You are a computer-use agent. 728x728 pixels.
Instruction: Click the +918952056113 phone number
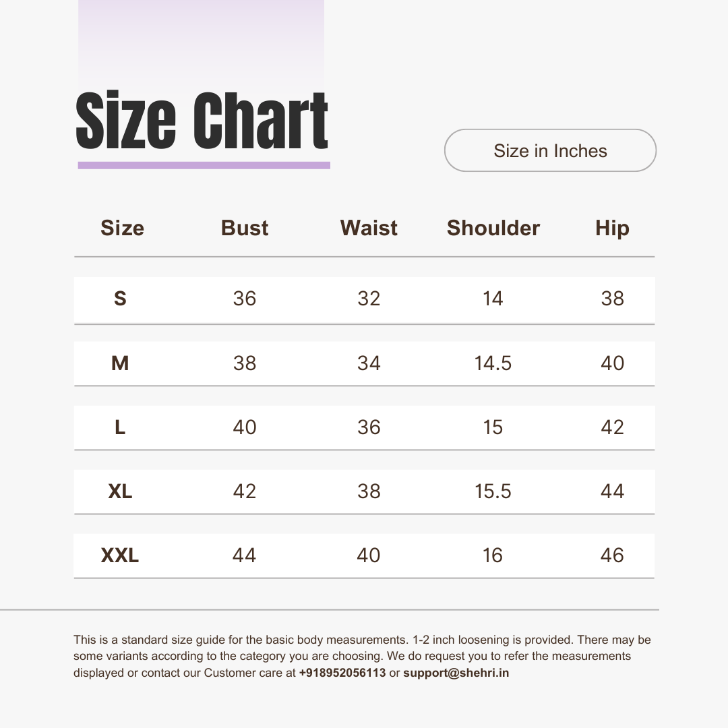342,673
